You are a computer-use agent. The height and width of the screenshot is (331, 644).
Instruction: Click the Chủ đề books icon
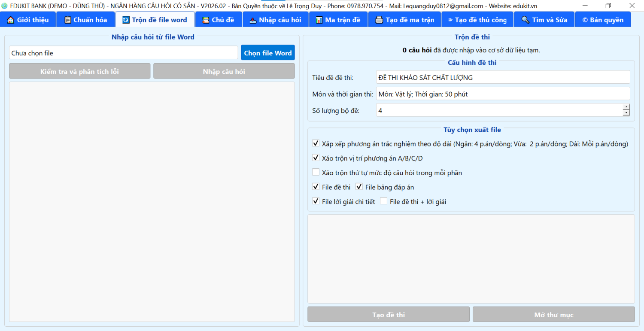(x=206, y=20)
